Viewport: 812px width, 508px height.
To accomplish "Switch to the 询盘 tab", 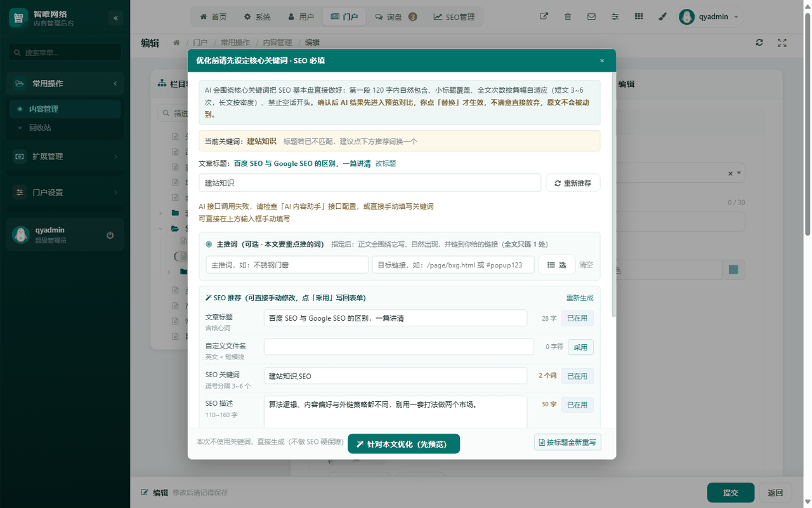I will click(x=396, y=17).
